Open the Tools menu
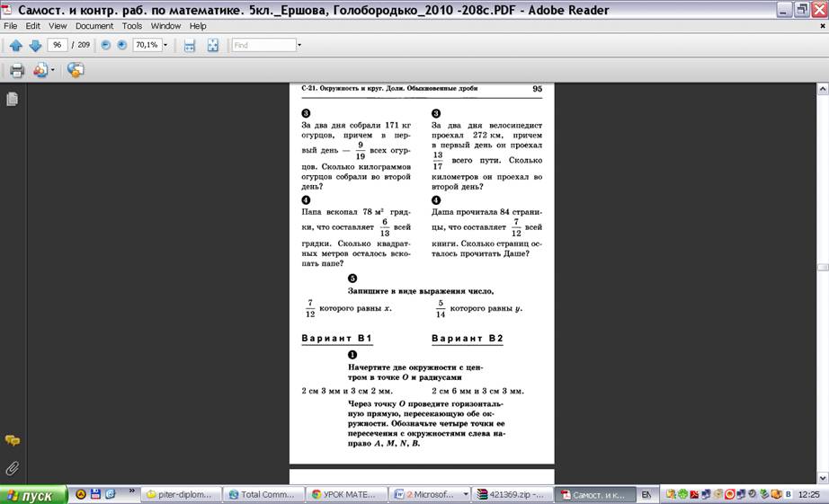The height and width of the screenshot is (504, 829). click(131, 26)
